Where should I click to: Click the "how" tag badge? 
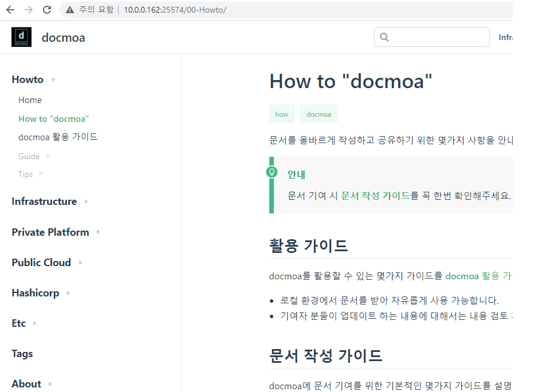(282, 114)
